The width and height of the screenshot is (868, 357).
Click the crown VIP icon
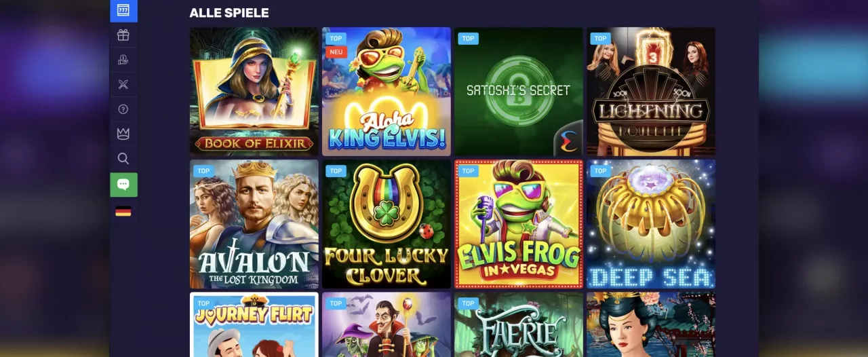point(123,134)
